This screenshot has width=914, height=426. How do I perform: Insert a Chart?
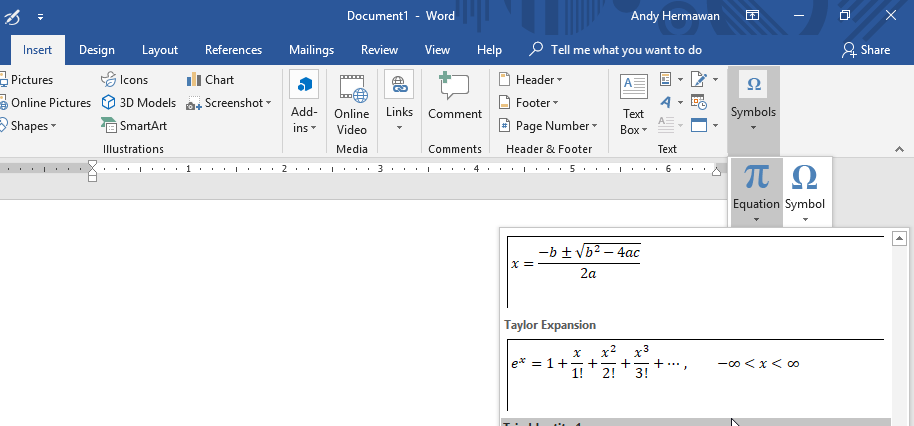coord(210,80)
